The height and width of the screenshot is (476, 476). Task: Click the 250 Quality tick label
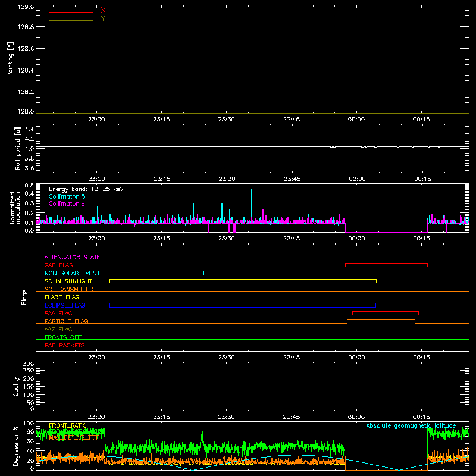click(x=29, y=371)
